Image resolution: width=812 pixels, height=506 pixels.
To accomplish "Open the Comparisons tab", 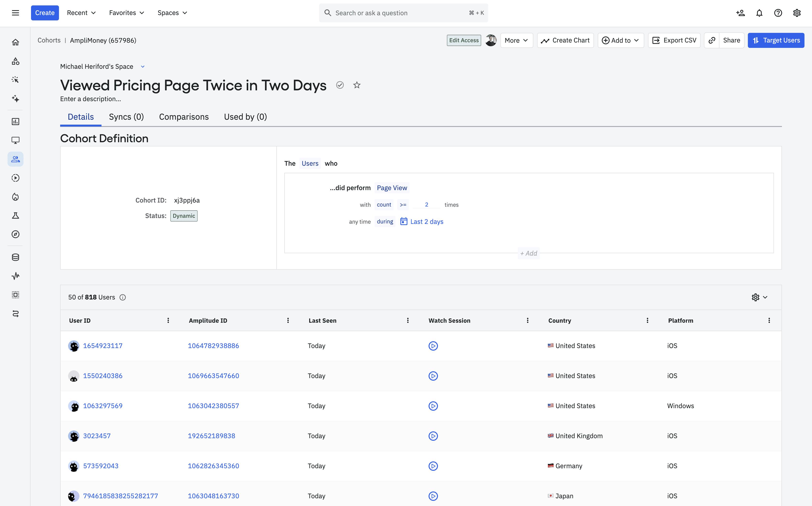I will [183, 117].
